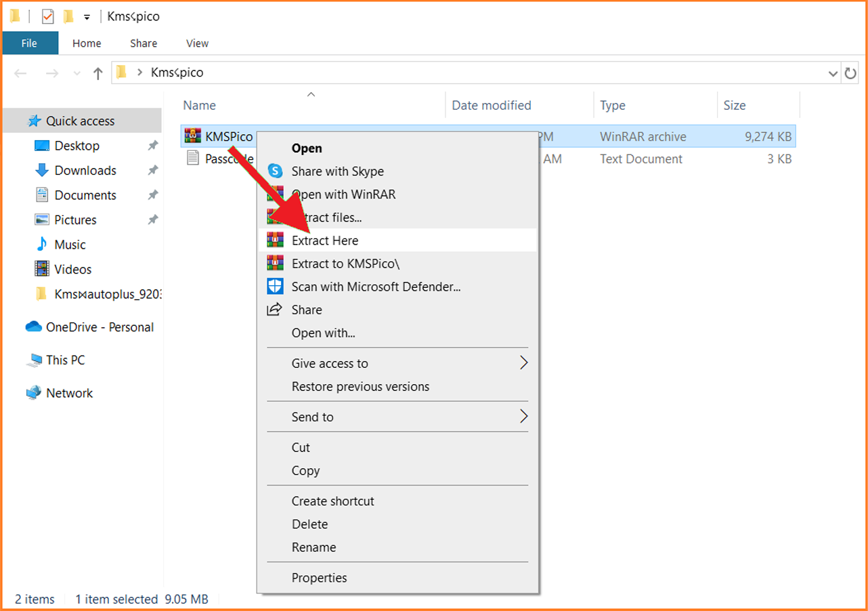Open the File tab
Screen dimensions: 868x611
pos(29,43)
